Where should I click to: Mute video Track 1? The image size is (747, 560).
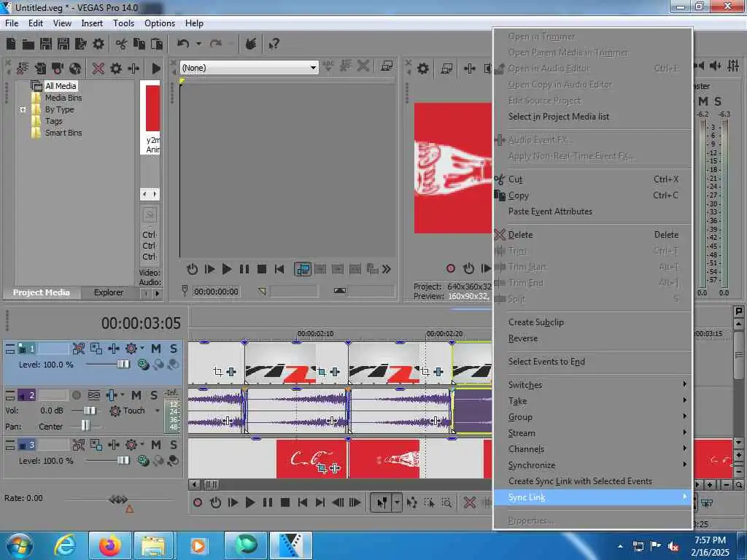pyautogui.click(x=156, y=349)
